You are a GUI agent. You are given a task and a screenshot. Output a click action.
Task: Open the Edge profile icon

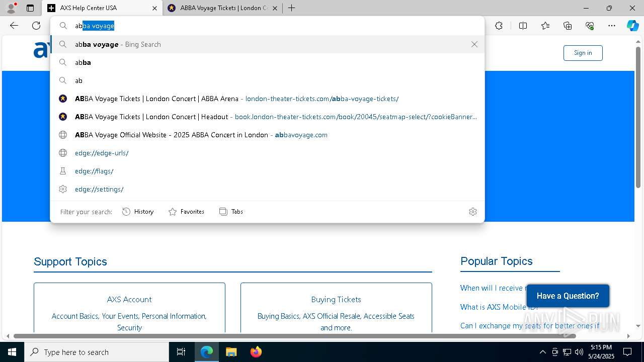(11, 8)
